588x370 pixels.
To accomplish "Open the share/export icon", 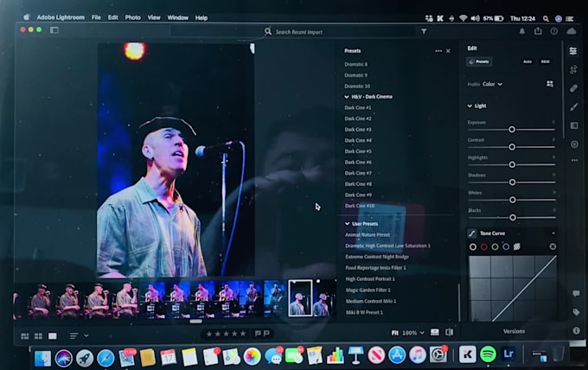I will pos(538,31).
